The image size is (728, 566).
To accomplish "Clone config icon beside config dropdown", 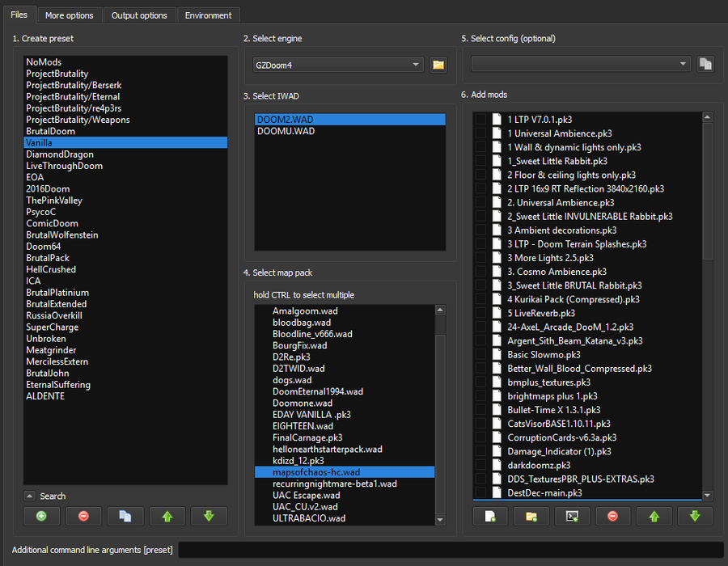I will coord(705,64).
